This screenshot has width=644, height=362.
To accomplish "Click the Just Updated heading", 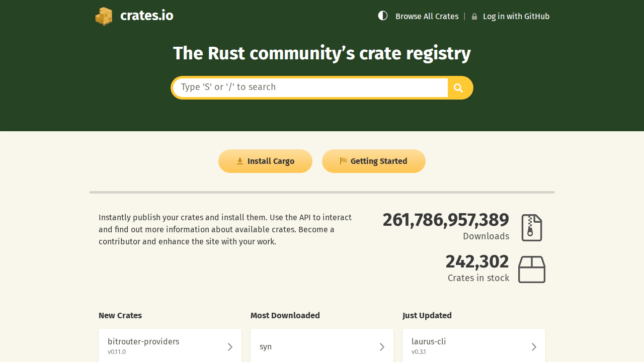I will click(427, 315).
